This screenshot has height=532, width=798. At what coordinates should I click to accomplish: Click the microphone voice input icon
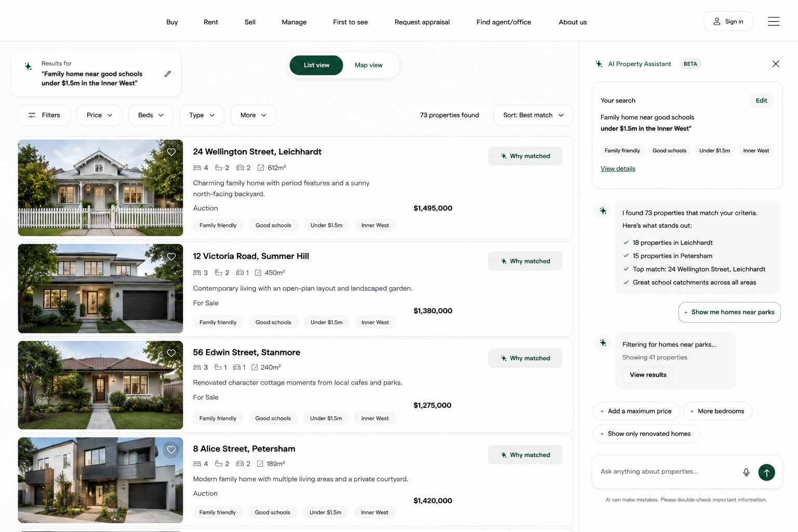(x=746, y=472)
